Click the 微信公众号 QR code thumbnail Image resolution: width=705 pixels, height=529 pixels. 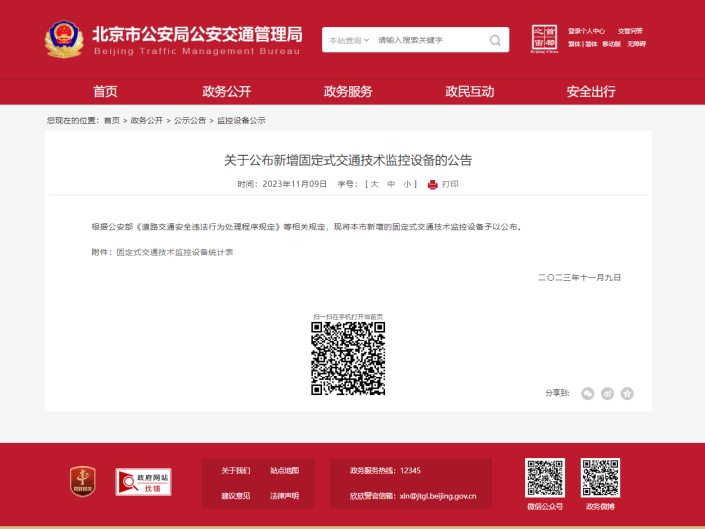545,478
